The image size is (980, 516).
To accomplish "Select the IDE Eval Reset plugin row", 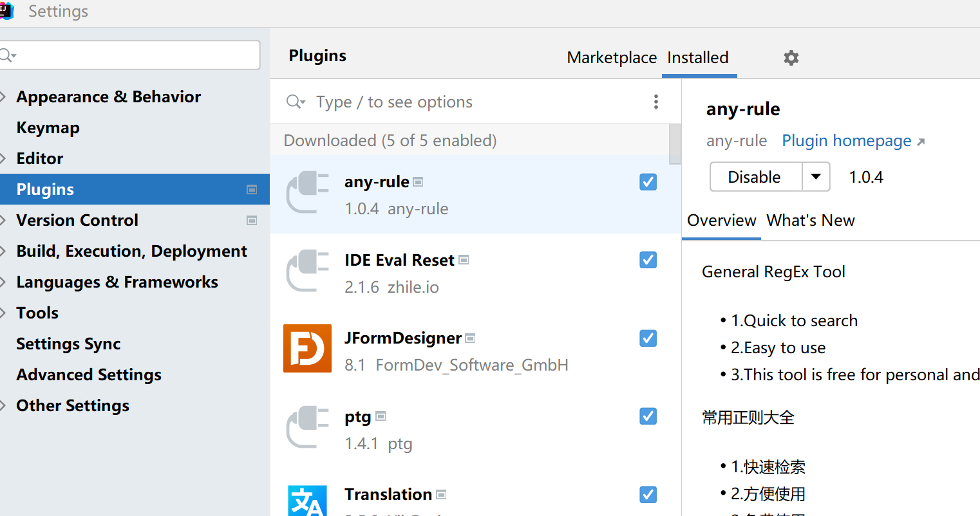I will (x=476, y=273).
